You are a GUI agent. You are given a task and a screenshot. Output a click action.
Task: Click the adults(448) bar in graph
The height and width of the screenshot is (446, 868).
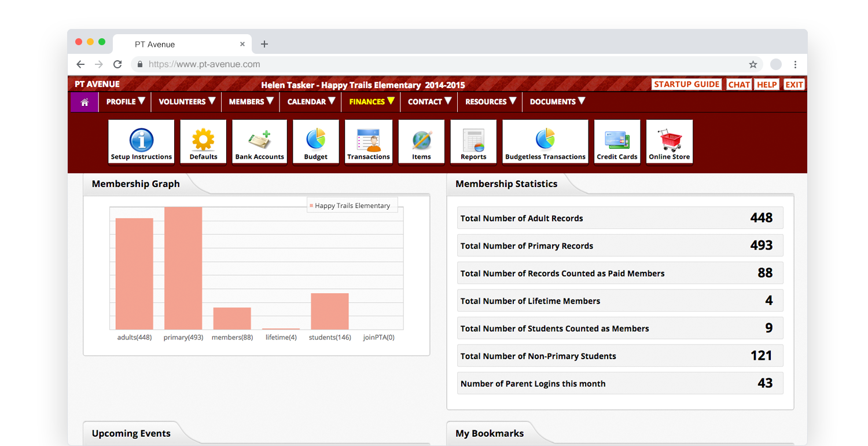tap(134, 274)
